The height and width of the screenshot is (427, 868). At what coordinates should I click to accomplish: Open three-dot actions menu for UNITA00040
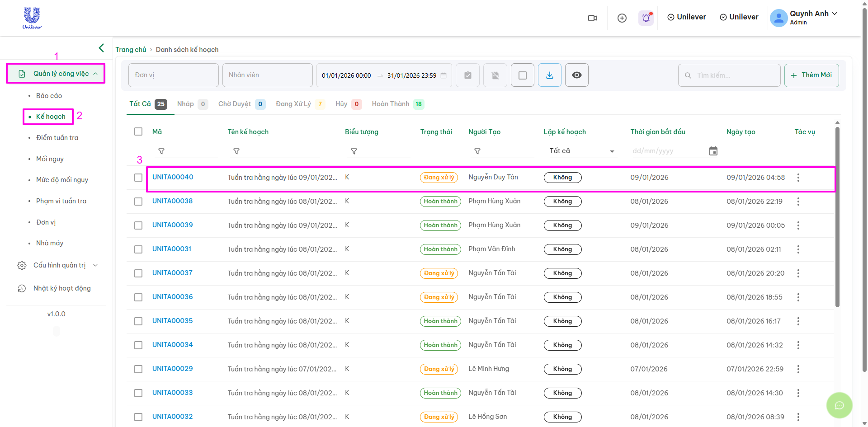click(798, 178)
